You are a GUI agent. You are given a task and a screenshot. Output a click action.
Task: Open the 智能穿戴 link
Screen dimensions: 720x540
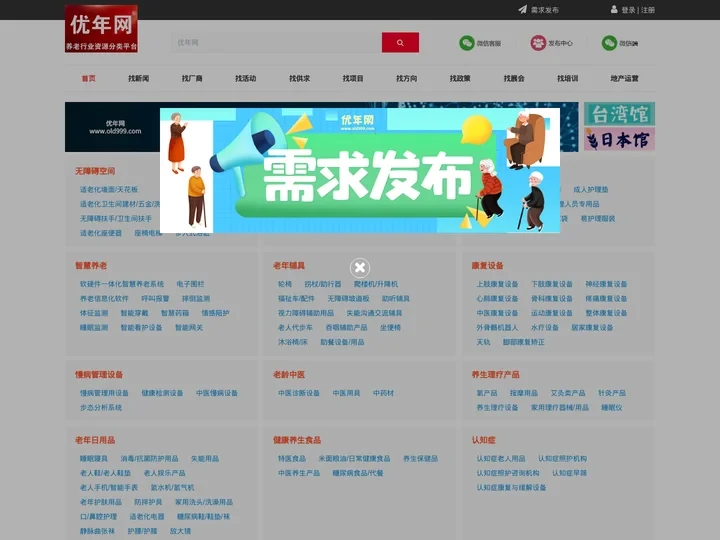(135, 313)
